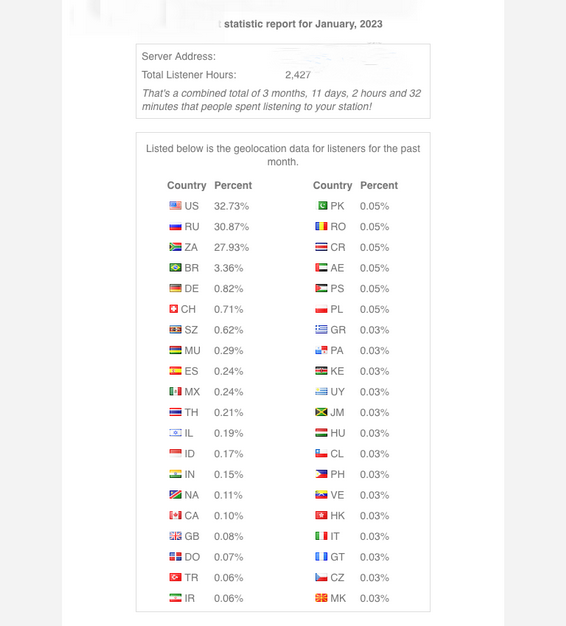Click the US flag icon
Image resolution: width=566 pixels, height=626 pixels.
click(x=175, y=206)
